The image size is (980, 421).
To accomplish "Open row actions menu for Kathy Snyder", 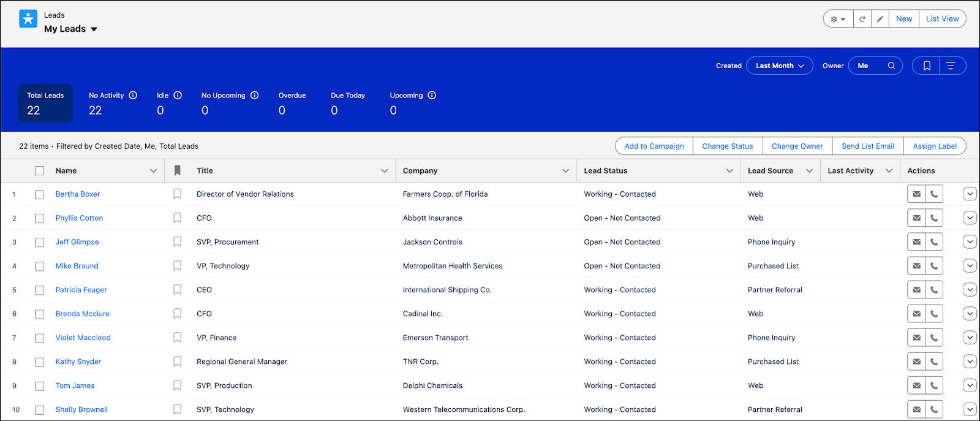I will pyautogui.click(x=970, y=362).
